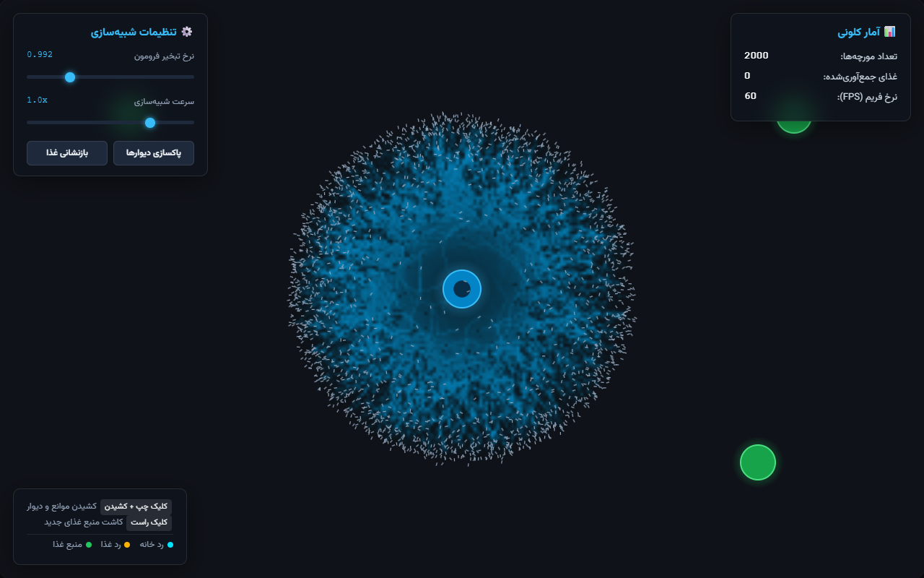Click the سرعت شبیه‌سازی label
Screen dimensions: 924x578
click(164, 101)
